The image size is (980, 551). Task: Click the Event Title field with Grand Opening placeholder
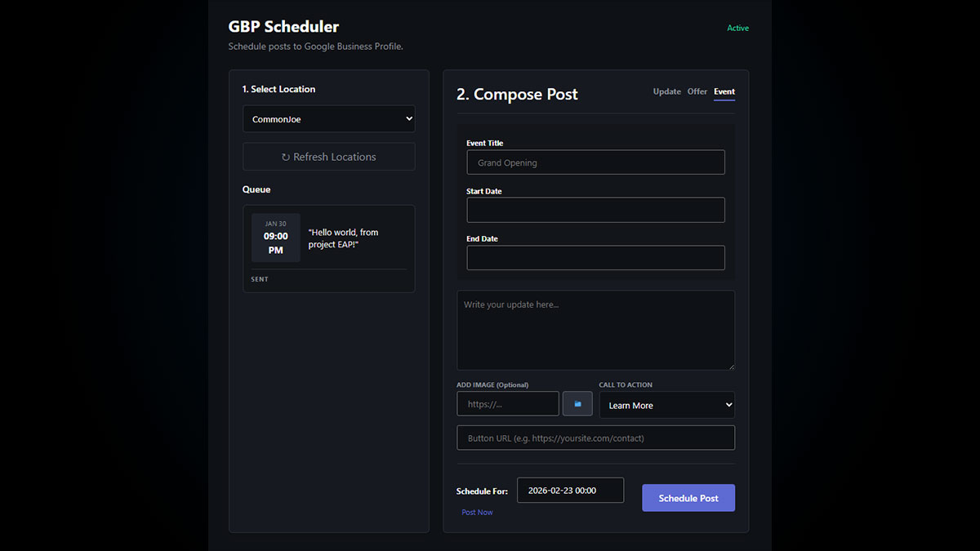pos(595,162)
